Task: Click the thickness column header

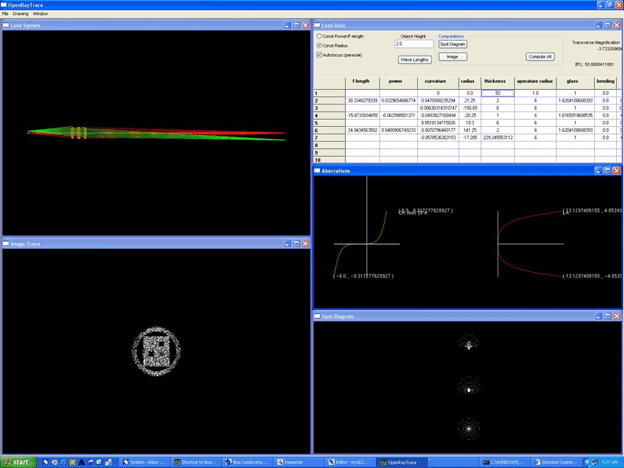Action: pyautogui.click(x=497, y=83)
